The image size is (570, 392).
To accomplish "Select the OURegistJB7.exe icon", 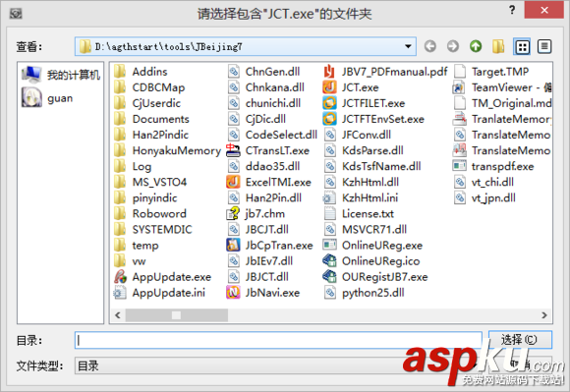I will click(329, 277).
